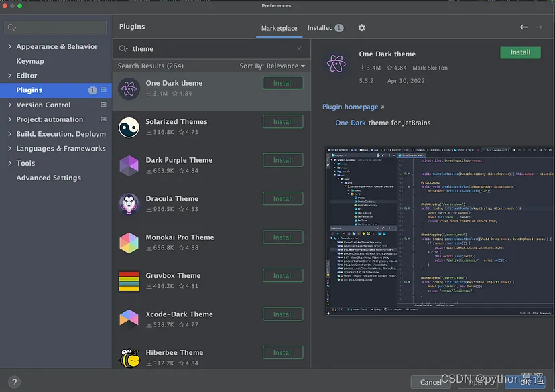
Task: Click the Xcode-Dark Theme icon
Action: click(129, 318)
